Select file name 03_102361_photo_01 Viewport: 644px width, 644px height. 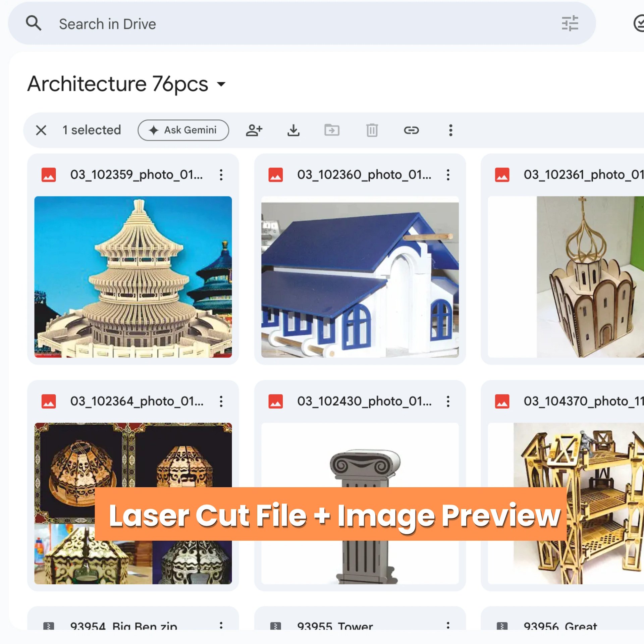(x=584, y=175)
